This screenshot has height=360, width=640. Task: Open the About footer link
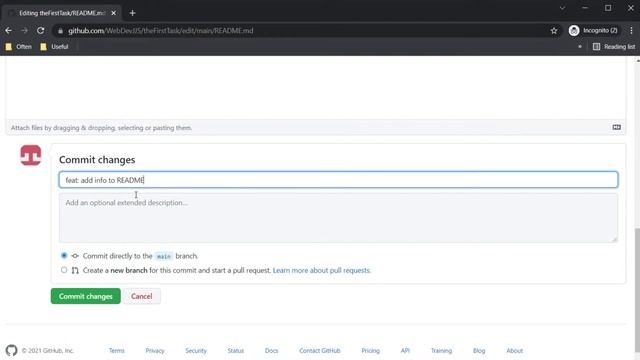tap(515, 351)
